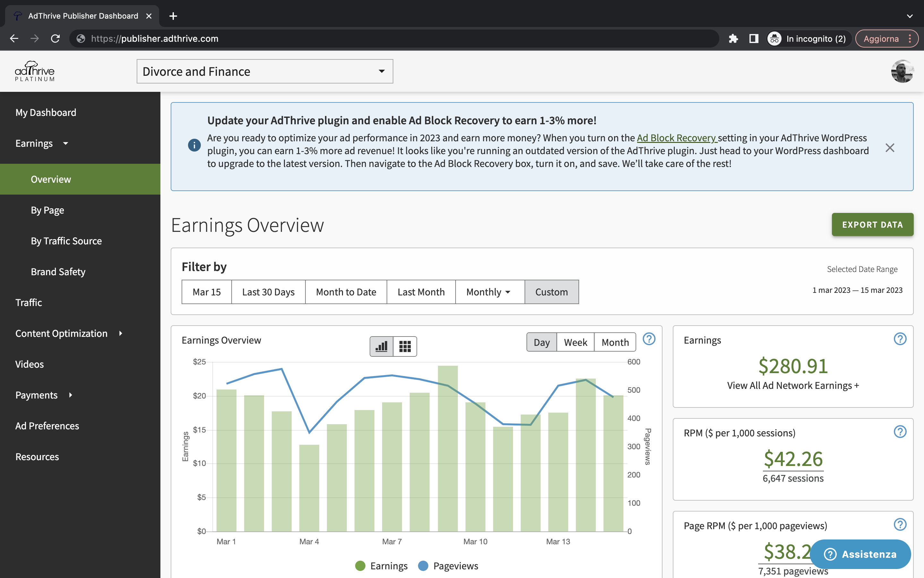Follow the Ad Block Recovery link

(677, 138)
